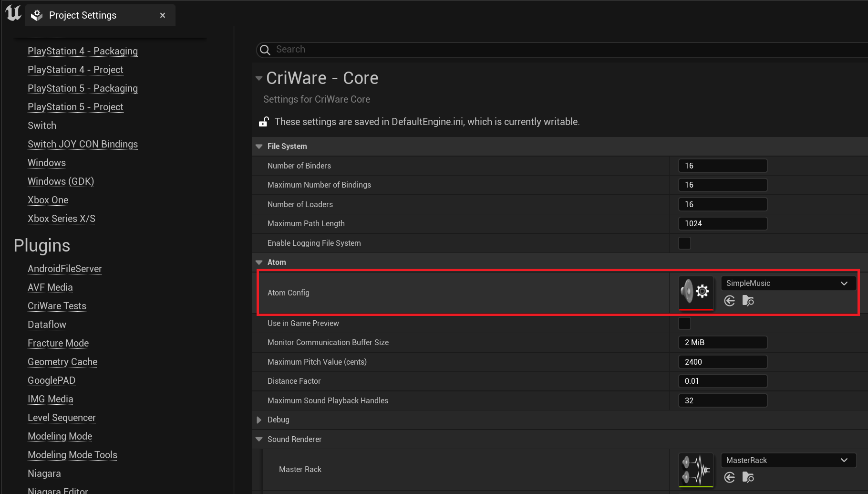Open Xbox Series X/S settings
Viewport: 868px width, 494px height.
[x=62, y=219]
